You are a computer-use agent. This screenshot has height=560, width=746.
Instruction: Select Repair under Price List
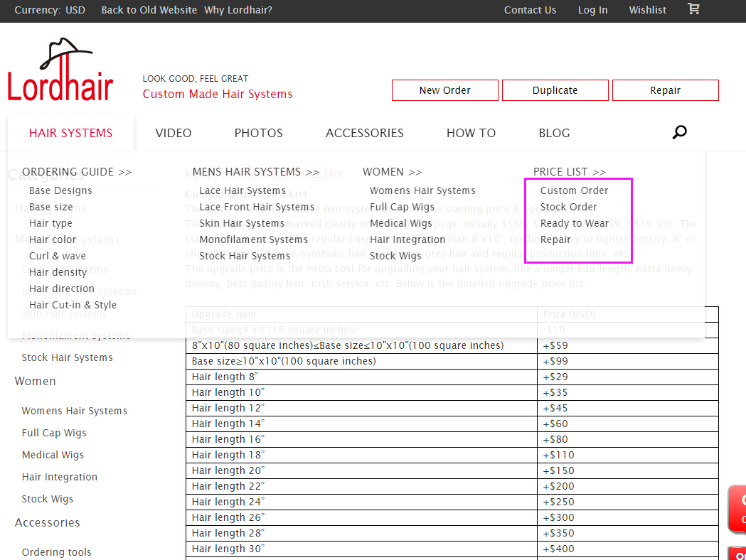(555, 239)
